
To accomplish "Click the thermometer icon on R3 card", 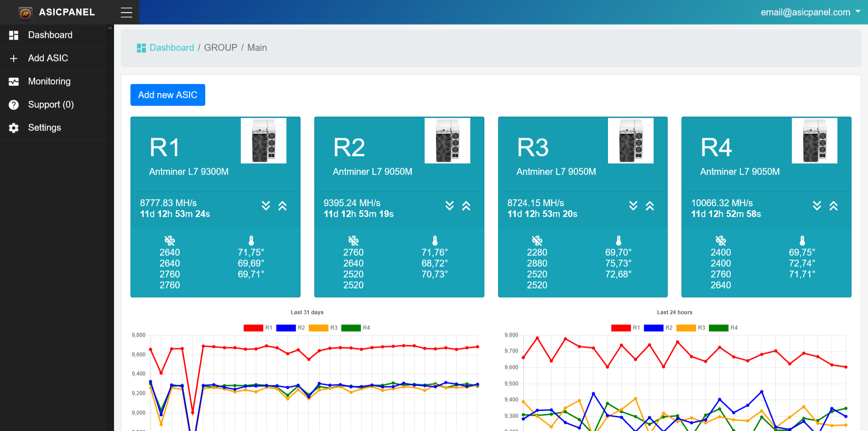I will [619, 240].
